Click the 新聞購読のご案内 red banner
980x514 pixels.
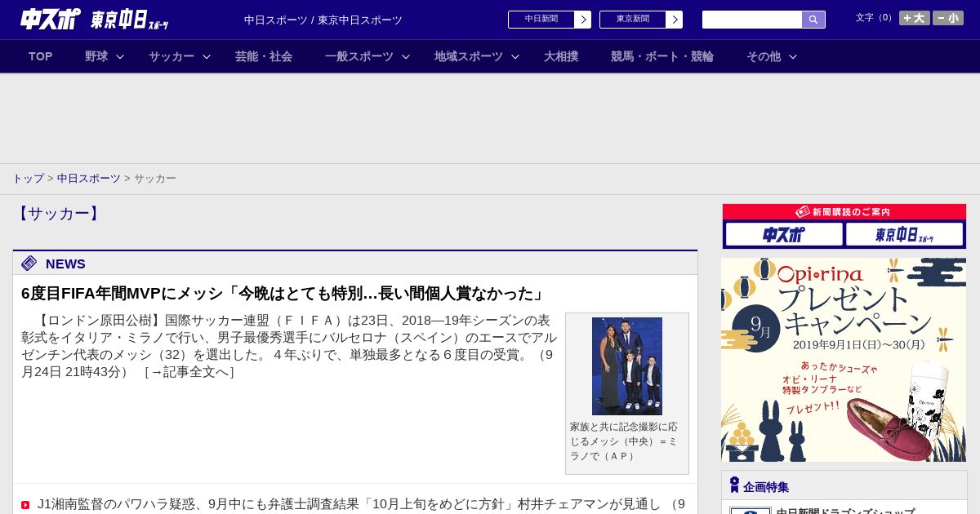coord(844,212)
